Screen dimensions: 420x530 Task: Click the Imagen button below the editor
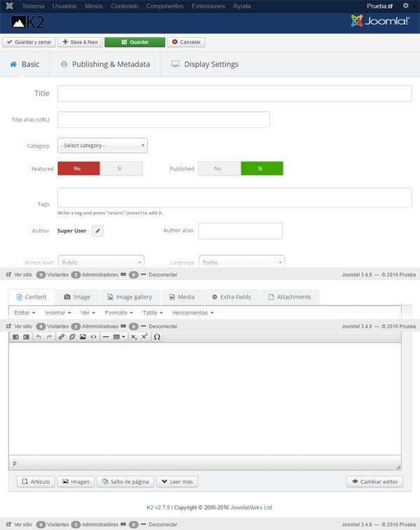(76, 482)
